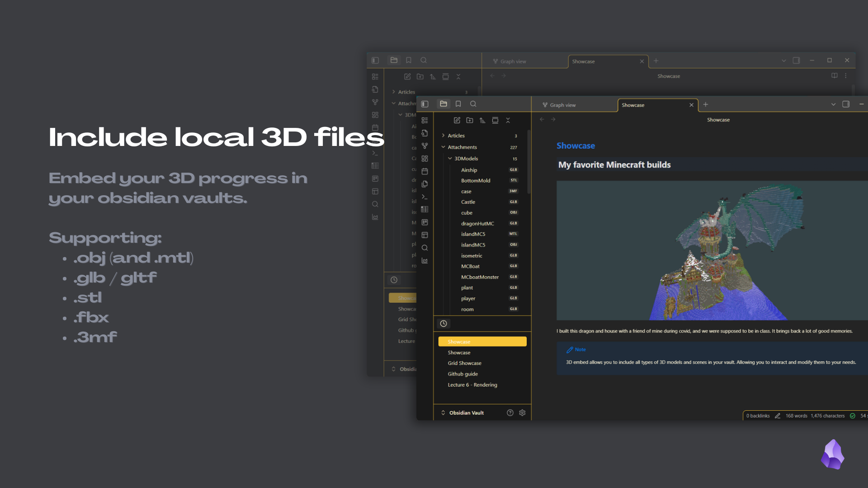Viewport: 868px width, 488px height.
Task: Open search panel in front window
Action: click(x=473, y=104)
